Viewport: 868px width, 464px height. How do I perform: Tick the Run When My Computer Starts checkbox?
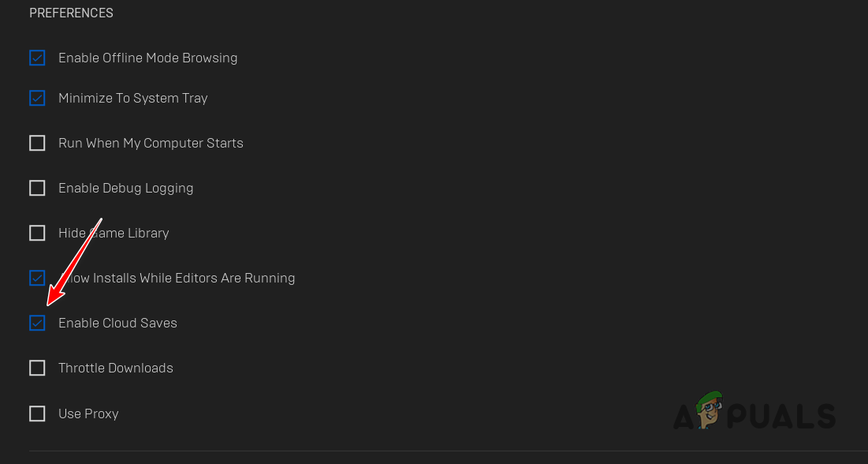(x=37, y=143)
